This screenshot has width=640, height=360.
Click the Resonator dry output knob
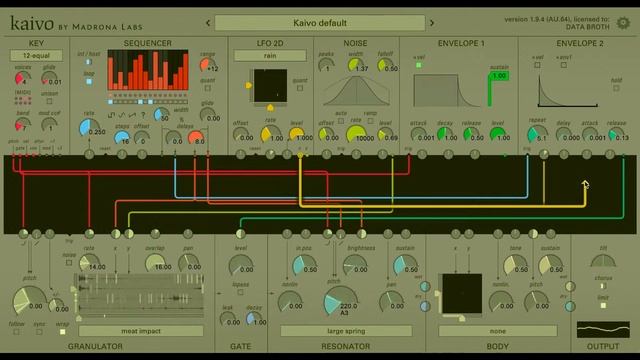425,306
